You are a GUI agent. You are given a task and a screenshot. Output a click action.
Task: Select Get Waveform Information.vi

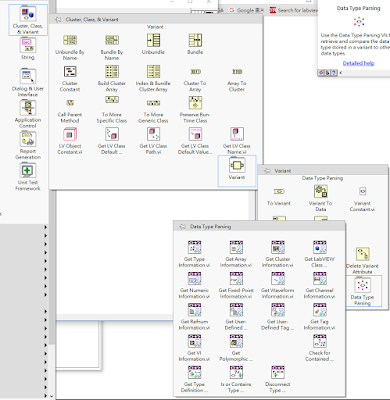[278, 285]
